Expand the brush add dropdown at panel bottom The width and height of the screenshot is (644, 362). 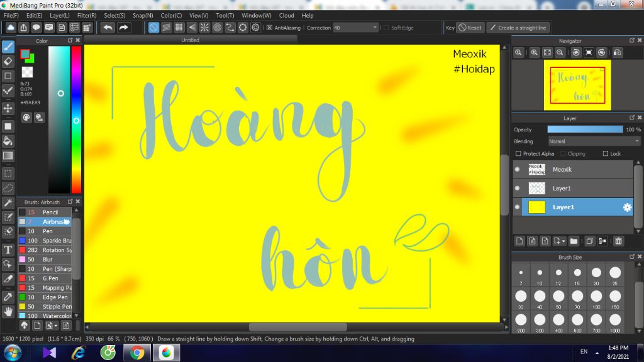(56, 326)
